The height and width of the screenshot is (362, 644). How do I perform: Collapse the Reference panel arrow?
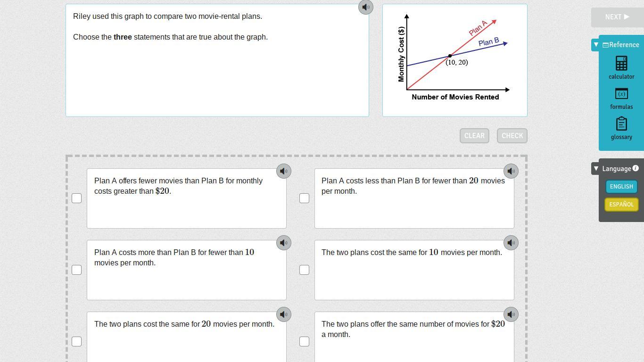point(596,45)
